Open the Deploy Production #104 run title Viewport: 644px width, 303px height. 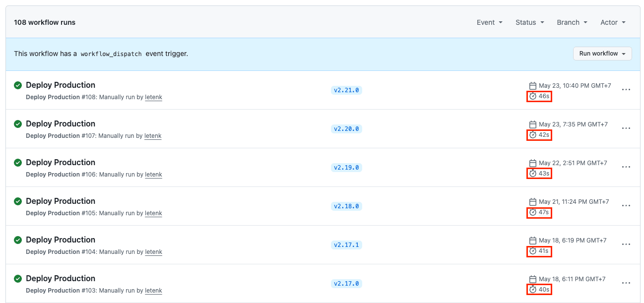point(61,240)
